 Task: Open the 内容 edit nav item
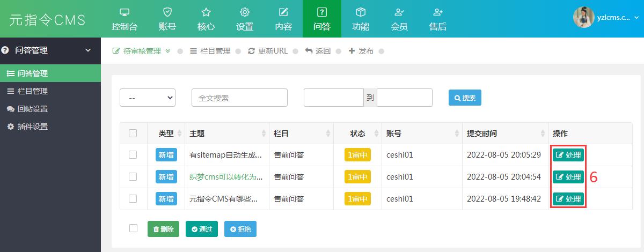(x=283, y=19)
